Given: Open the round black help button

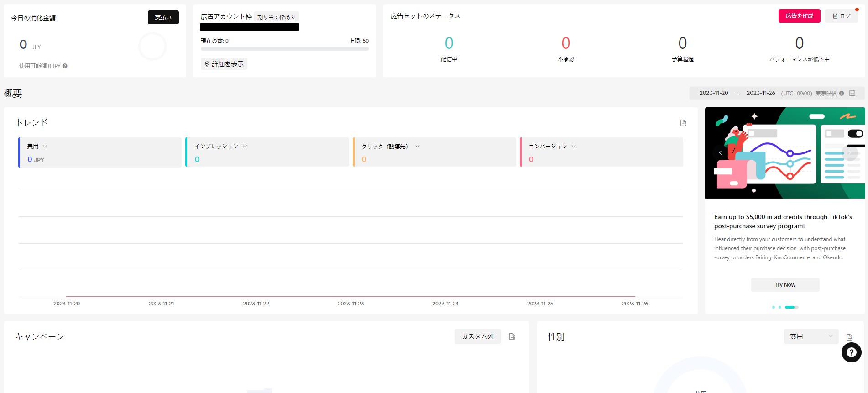Looking at the screenshot, I should [x=851, y=352].
